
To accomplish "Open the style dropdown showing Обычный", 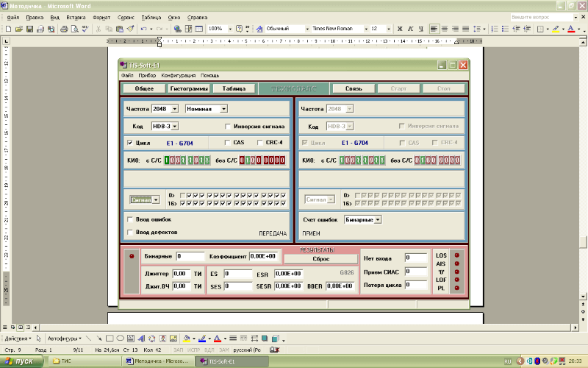I will [307, 29].
